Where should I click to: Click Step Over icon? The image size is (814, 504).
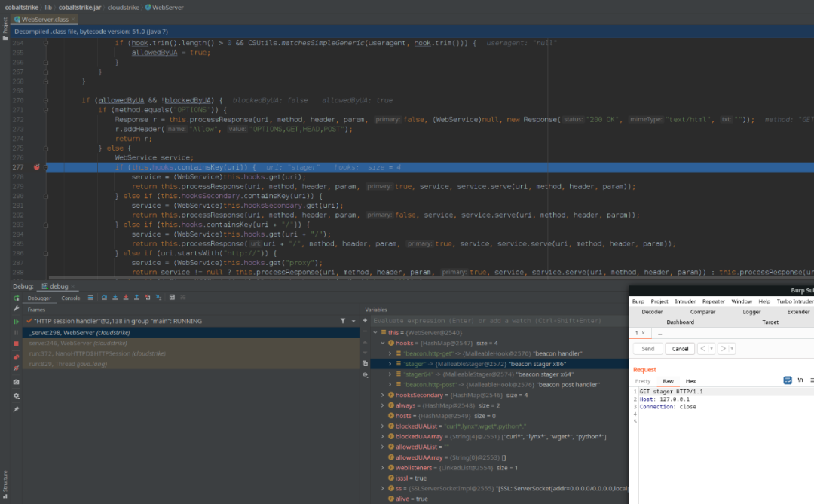[x=104, y=298]
